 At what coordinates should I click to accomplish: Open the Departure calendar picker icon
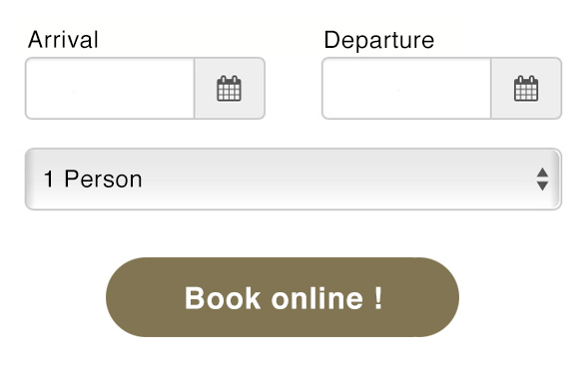point(526,89)
